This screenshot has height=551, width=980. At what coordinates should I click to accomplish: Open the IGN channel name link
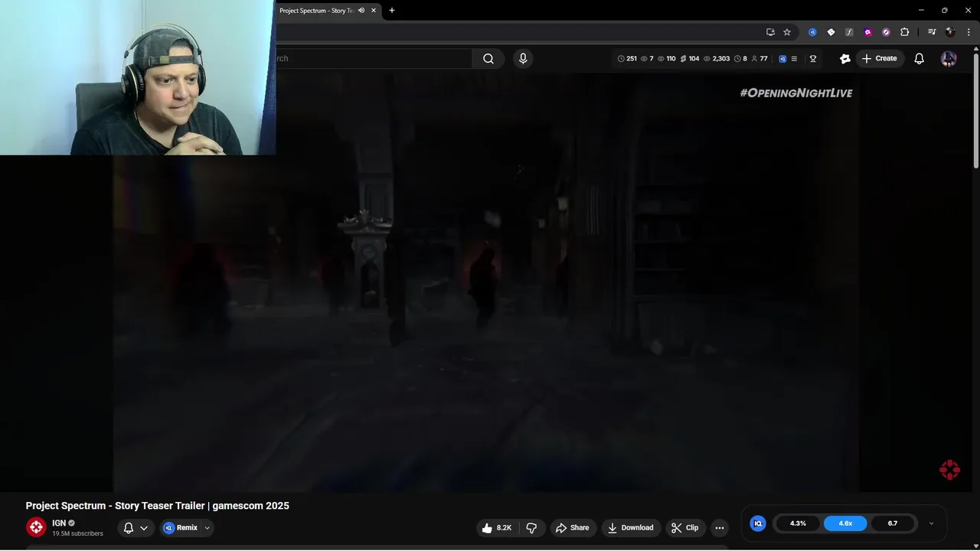[x=59, y=523]
